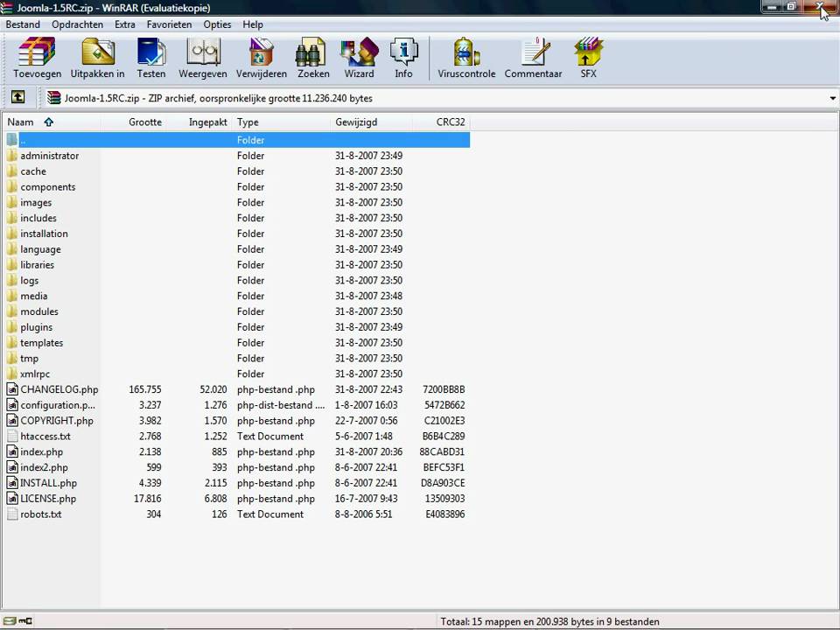Click the CRC32 value 7200BB8B

click(444, 389)
